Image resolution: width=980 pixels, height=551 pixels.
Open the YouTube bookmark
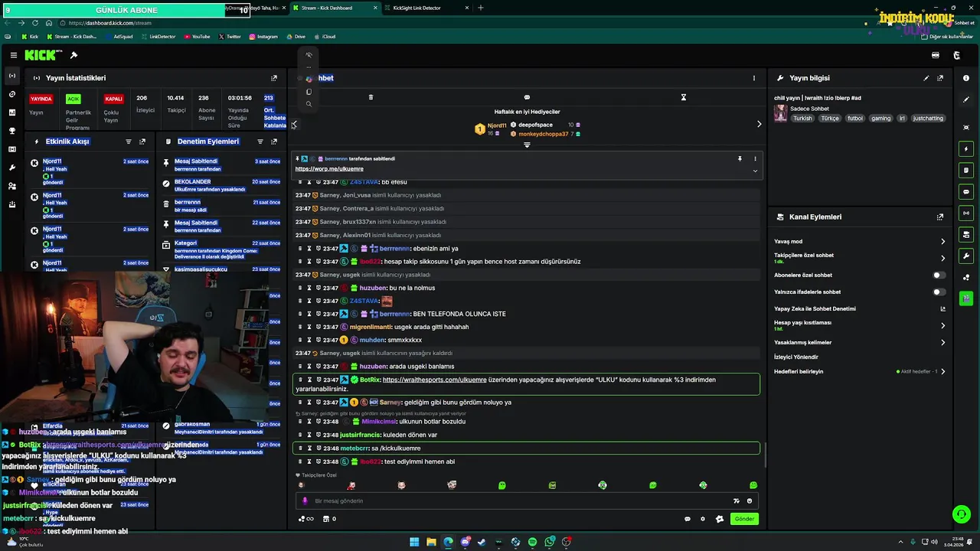click(197, 37)
